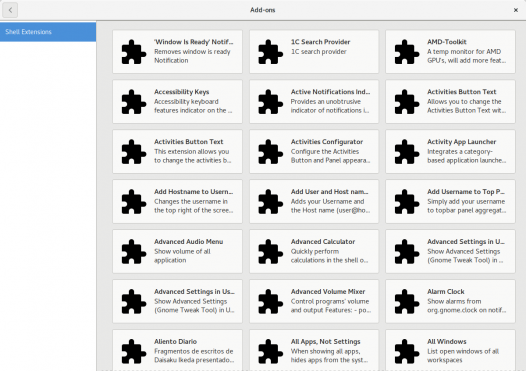Click the Aliento Diario puzzle icon
Image resolution: width=526 pixels, height=371 pixels.
click(134, 352)
